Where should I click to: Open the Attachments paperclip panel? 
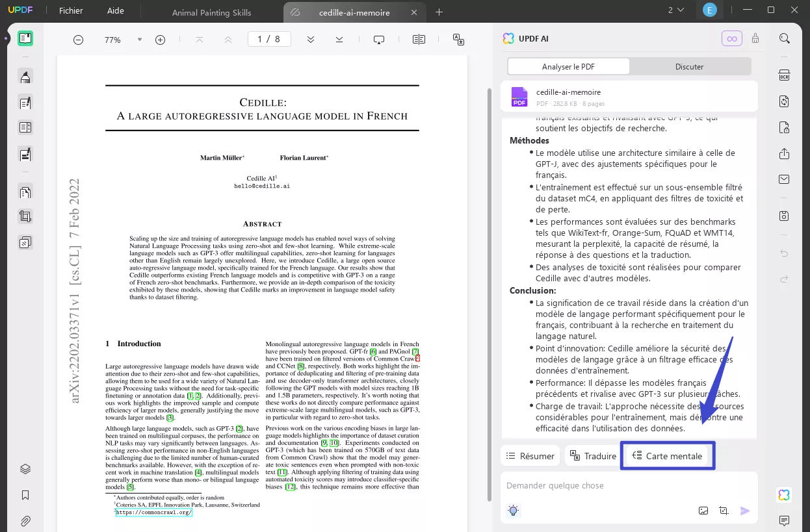click(25, 521)
